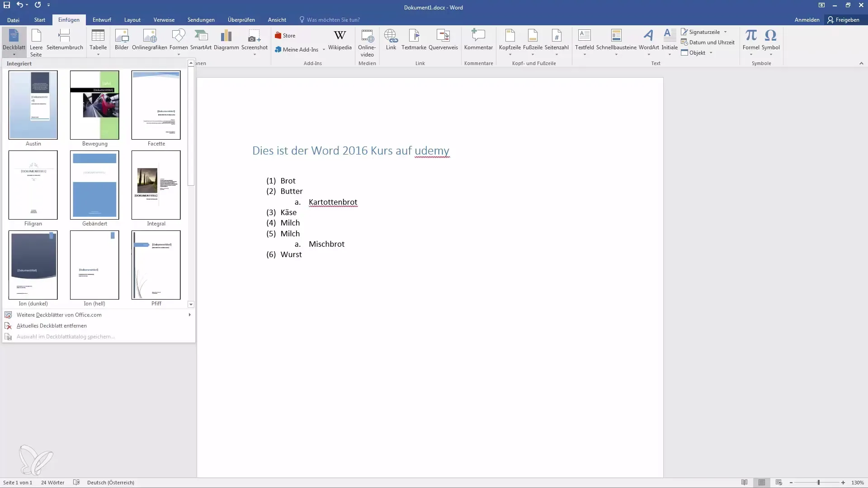The width and height of the screenshot is (868, 488).
Task: Open the Store add-ins
Action: point(285,36)
